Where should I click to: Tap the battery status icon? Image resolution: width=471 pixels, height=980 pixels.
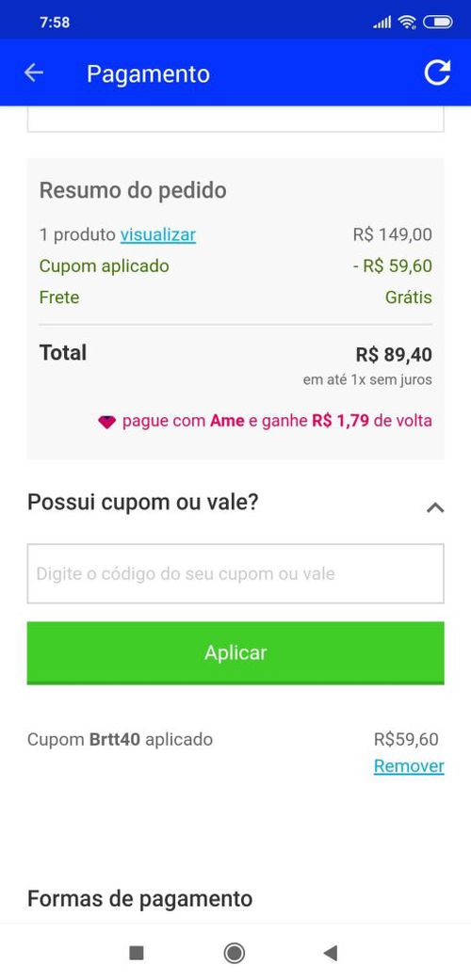[x=437, y=22]
